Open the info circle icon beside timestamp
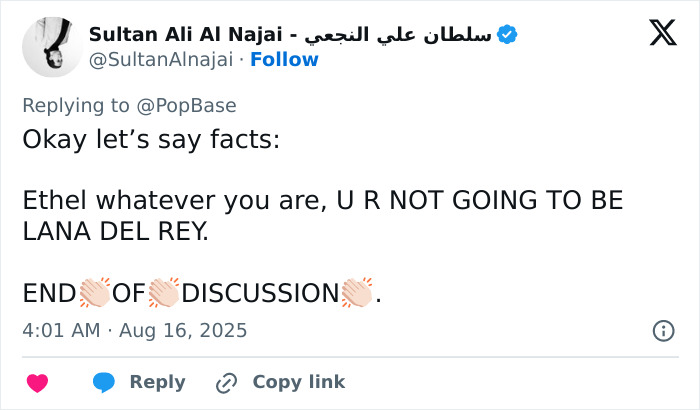 (662, 330)
